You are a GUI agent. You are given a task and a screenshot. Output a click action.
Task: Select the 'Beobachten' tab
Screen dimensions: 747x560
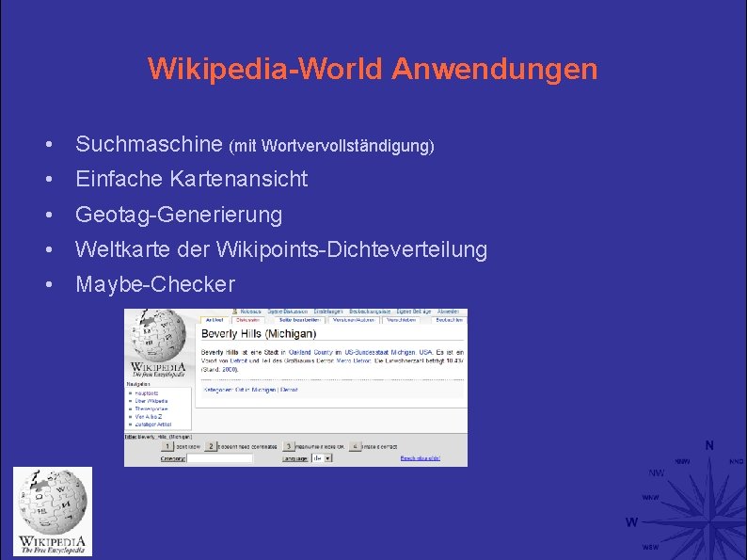point(450,320)
